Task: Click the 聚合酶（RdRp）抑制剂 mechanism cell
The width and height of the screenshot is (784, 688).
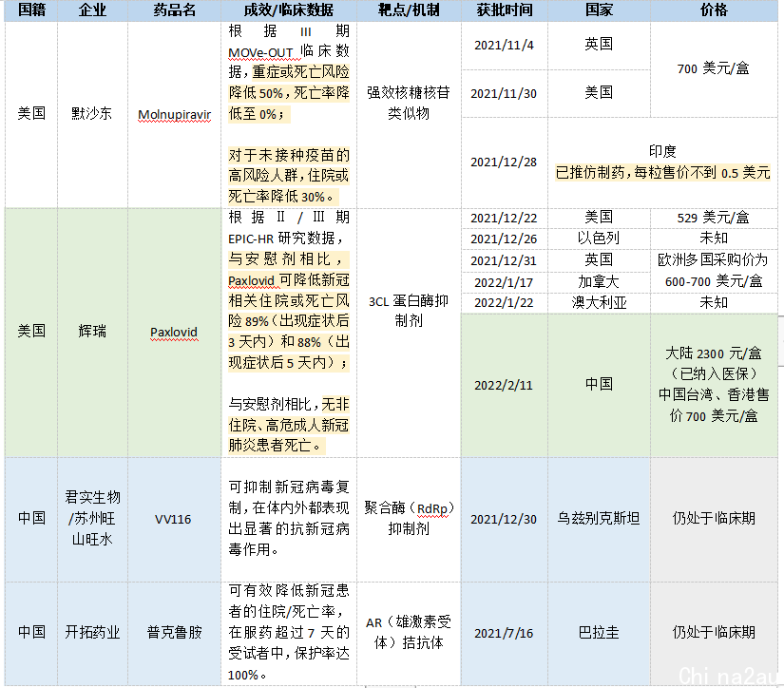Action: pos(409,519)
